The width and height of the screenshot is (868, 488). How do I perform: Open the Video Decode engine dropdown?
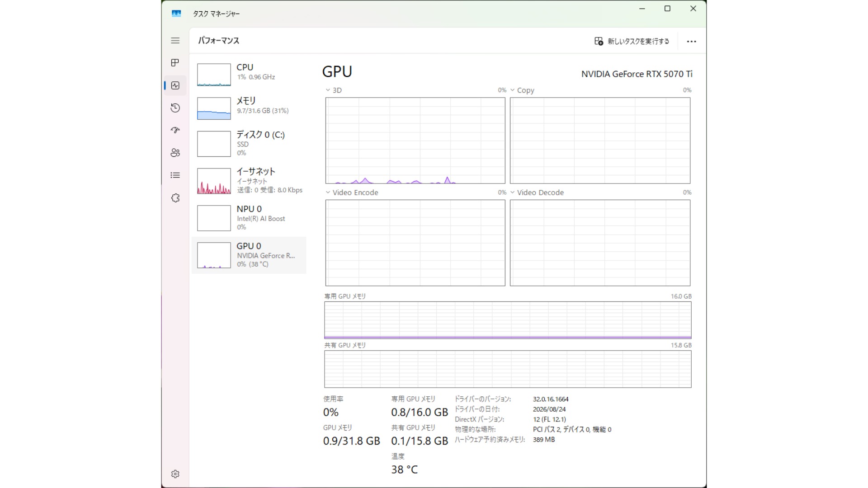pos(512,192)
